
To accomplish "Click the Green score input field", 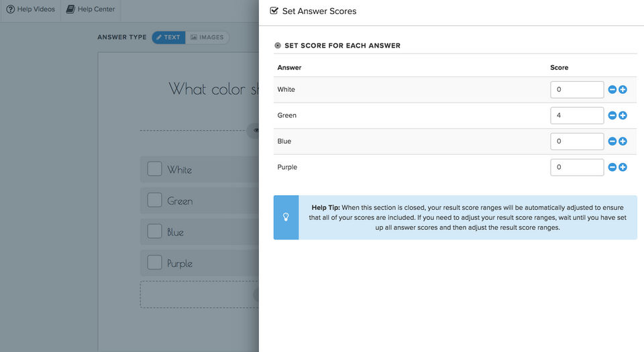I will pyautogui.click(x=577, y=115).
